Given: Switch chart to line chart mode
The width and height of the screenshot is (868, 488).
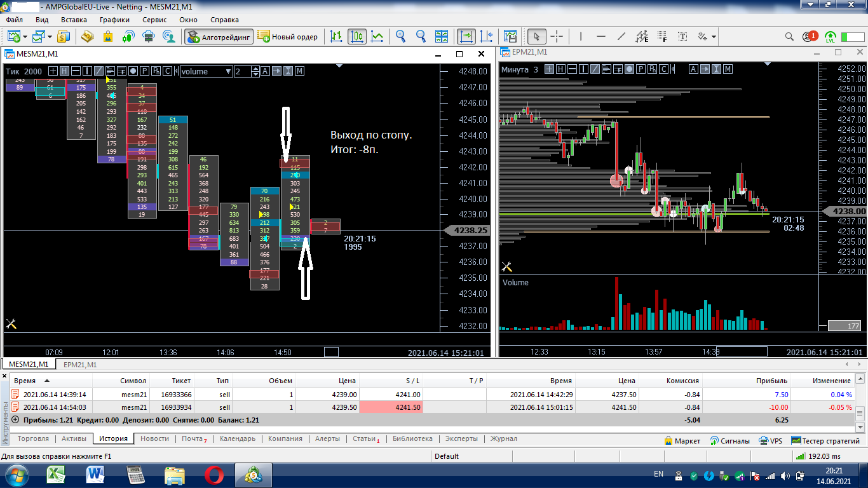Looking at the screenshot, I should (377, 36).
